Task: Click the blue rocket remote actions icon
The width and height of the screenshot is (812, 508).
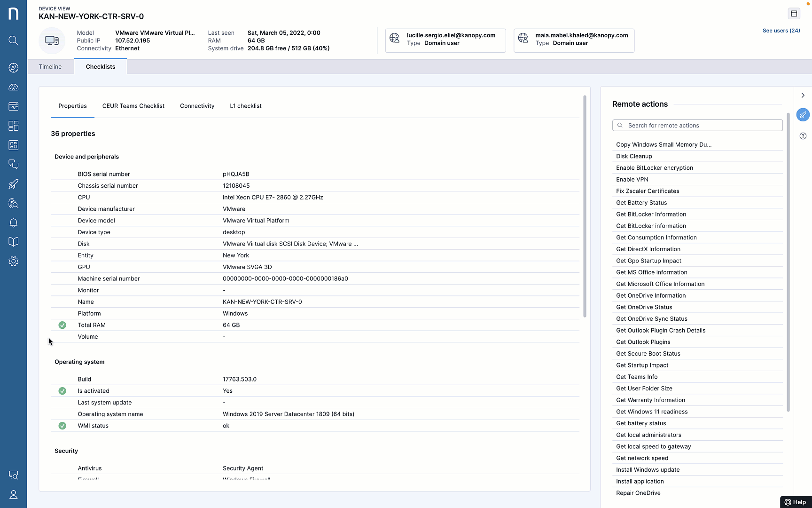Action: coord(803,115)
